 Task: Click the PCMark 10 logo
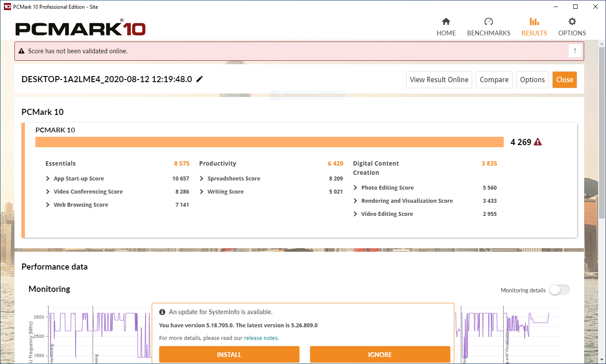point(80,28)
